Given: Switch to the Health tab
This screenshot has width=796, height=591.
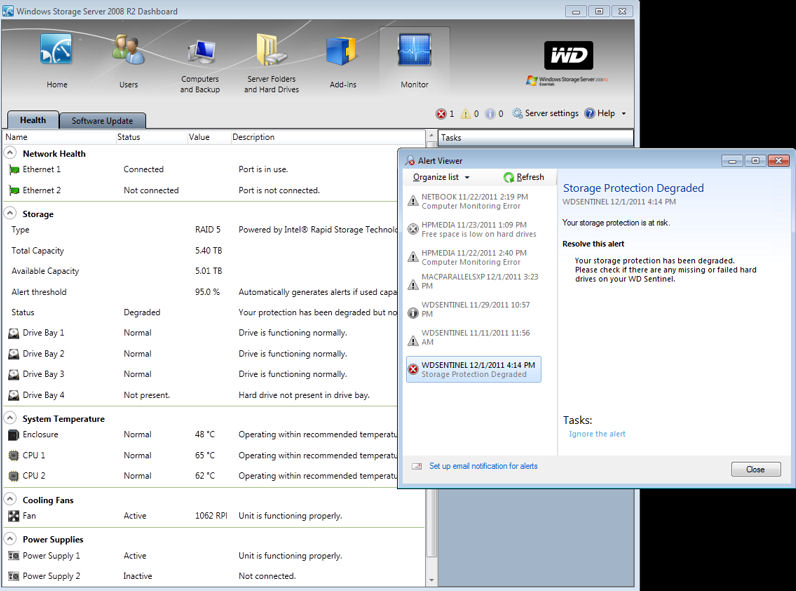Looking at the screenshot, I should pos(33,120).
